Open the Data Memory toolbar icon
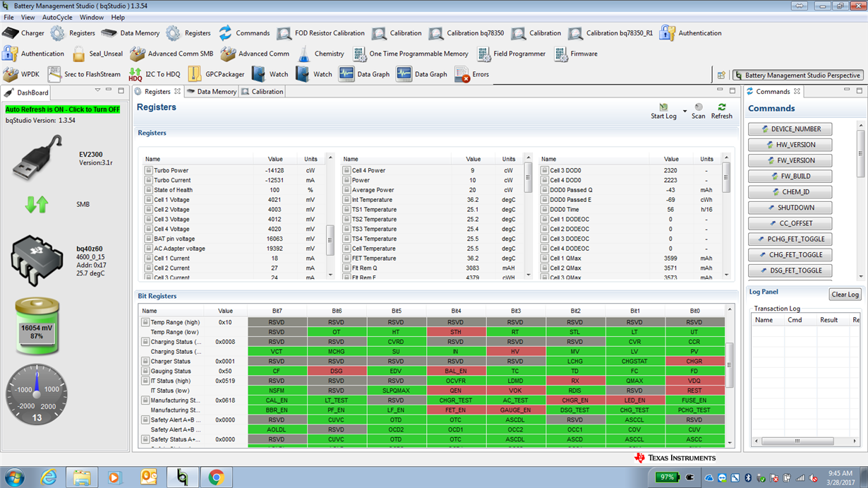The width and height of the screenshot is (868, 488). click(x=131, y=33)
